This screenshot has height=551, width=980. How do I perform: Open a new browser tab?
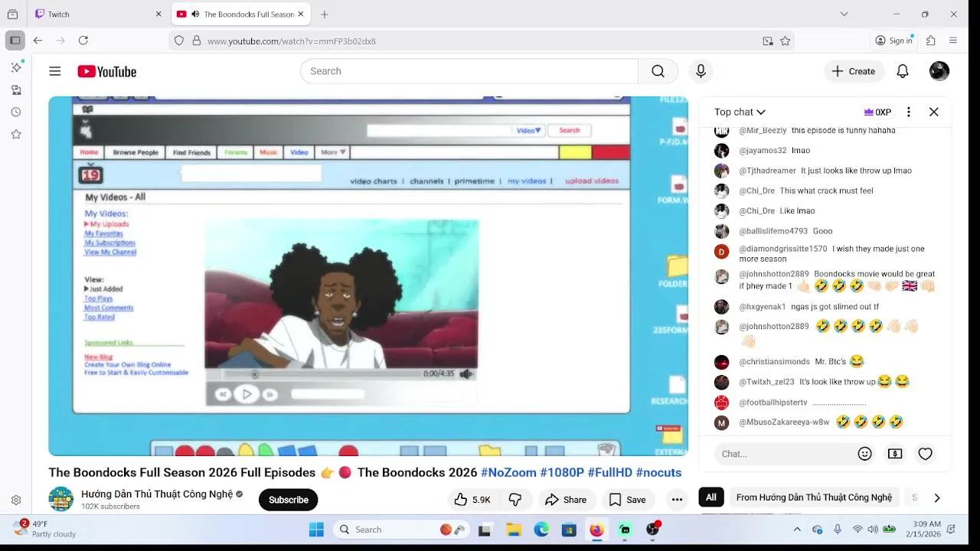coord(325,14)
